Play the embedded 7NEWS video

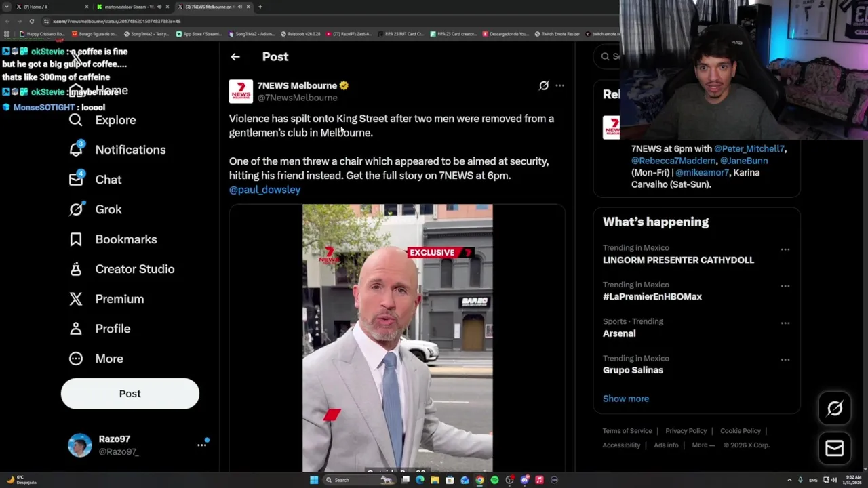click(397, 338)
